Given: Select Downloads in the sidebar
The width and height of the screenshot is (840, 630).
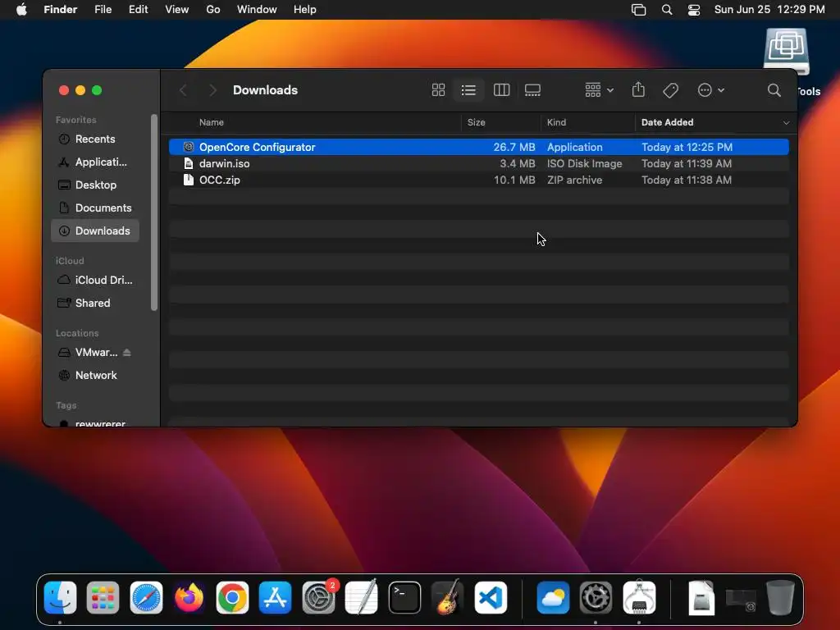Looking at the screenshot, I should 95,231.
